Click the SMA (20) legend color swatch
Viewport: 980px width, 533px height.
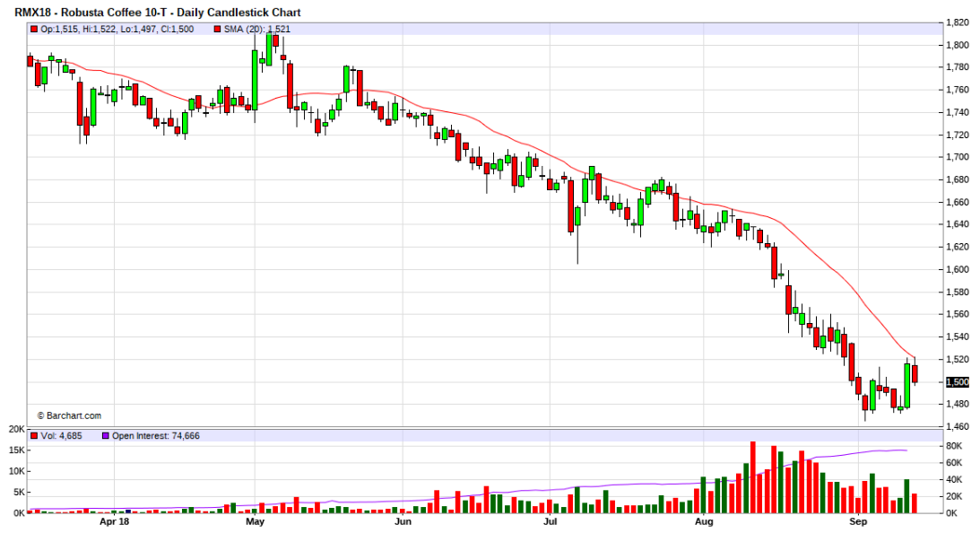tap(217, 30)
